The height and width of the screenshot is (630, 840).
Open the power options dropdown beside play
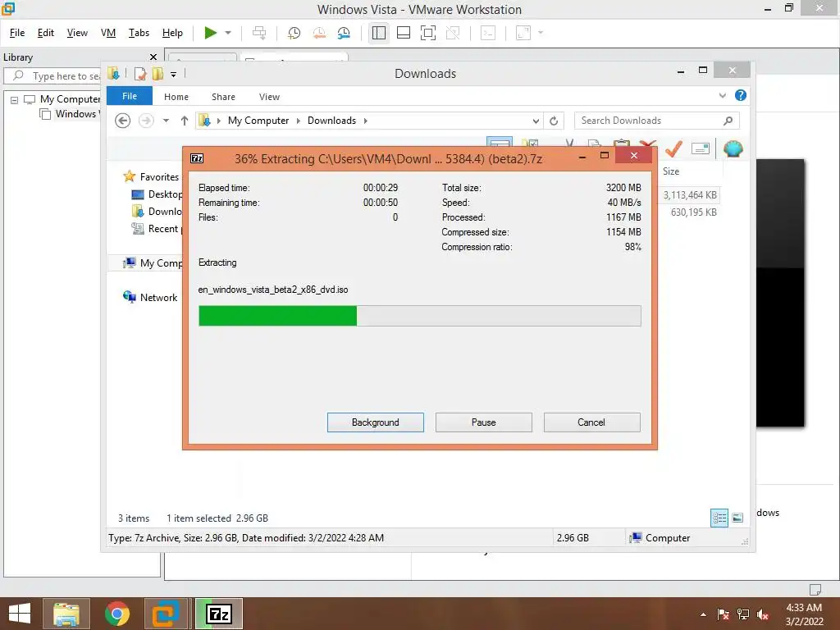coord(228,33)
